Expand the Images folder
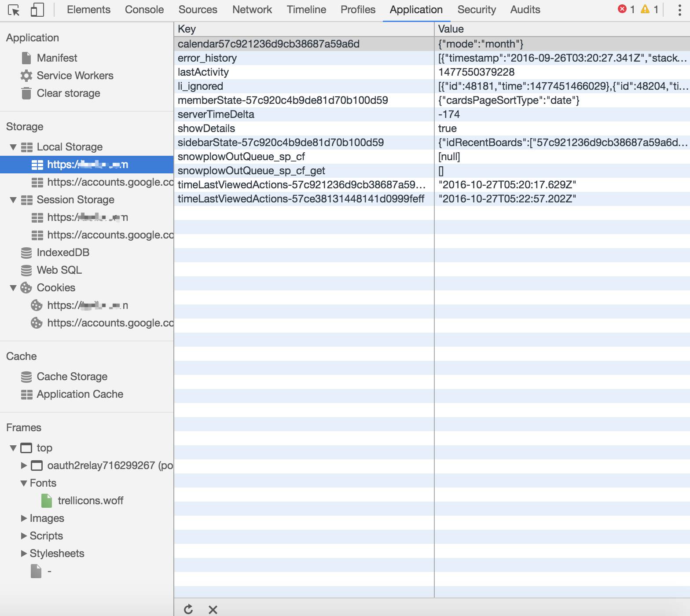This screenshot has width=690, height=616. [24, 518]
